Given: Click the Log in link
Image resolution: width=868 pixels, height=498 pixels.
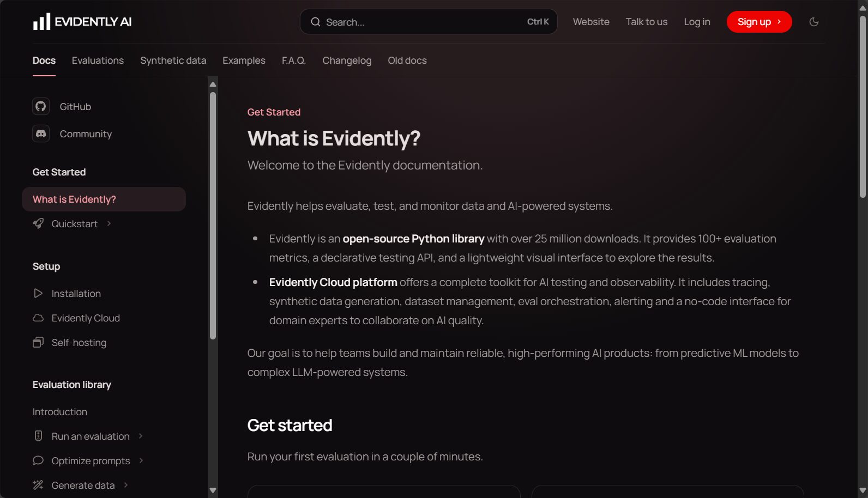Looking at the screenshot, I should 697,22.
